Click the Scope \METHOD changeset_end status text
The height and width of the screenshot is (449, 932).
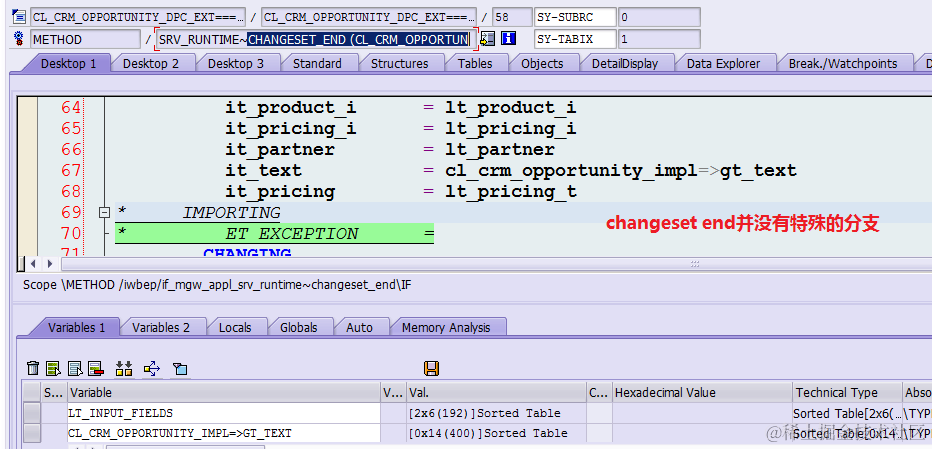pos(217,285)
